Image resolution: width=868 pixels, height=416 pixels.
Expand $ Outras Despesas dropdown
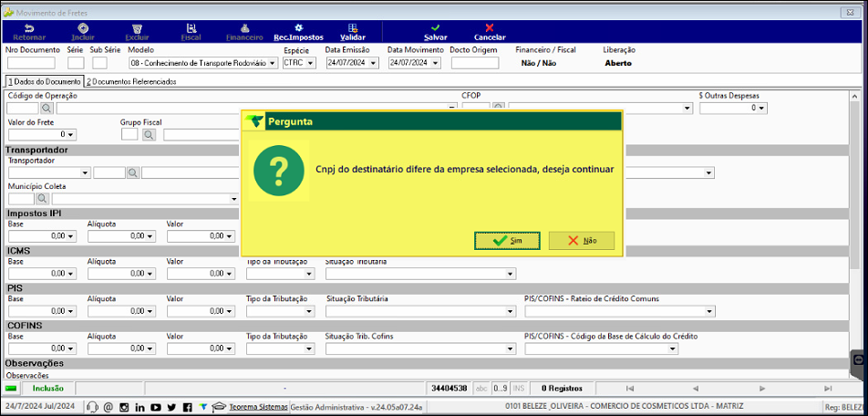pos(762,109)
